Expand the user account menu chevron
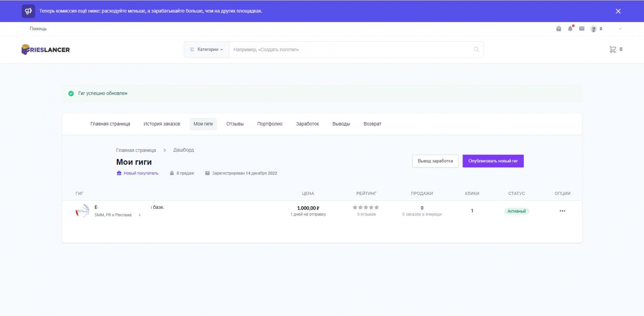 point(620,29)
